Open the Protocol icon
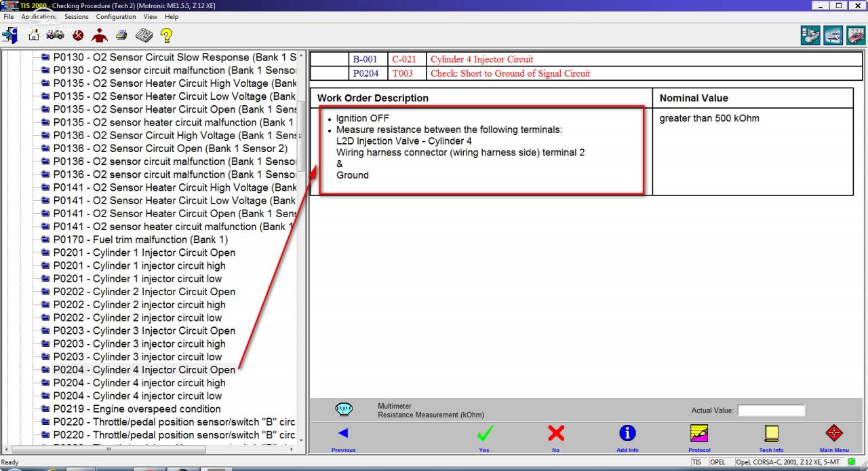The image size is (868, 471). tap(699, 433)
